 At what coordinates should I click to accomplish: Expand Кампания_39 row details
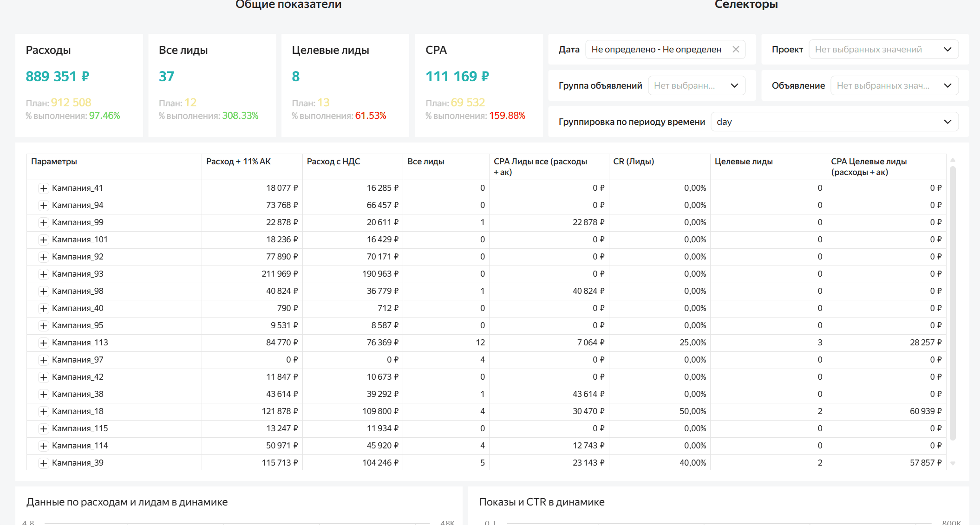(44, 462)
